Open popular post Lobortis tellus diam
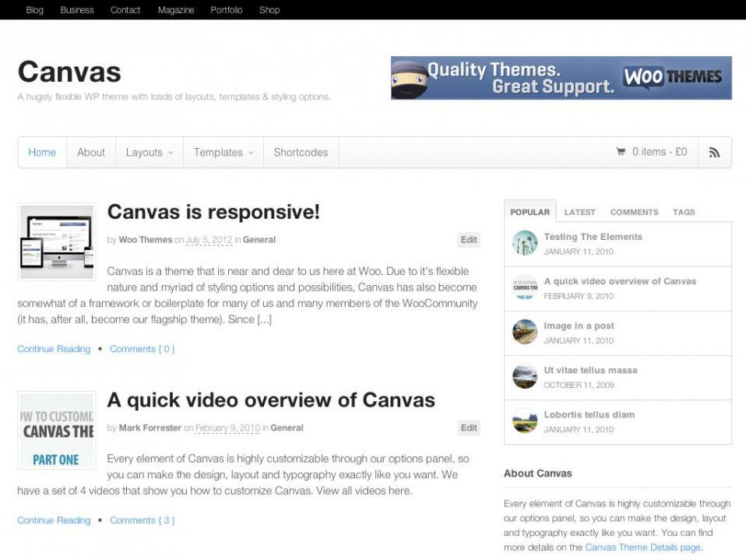 pyautogui.click(x=589, y=414)
